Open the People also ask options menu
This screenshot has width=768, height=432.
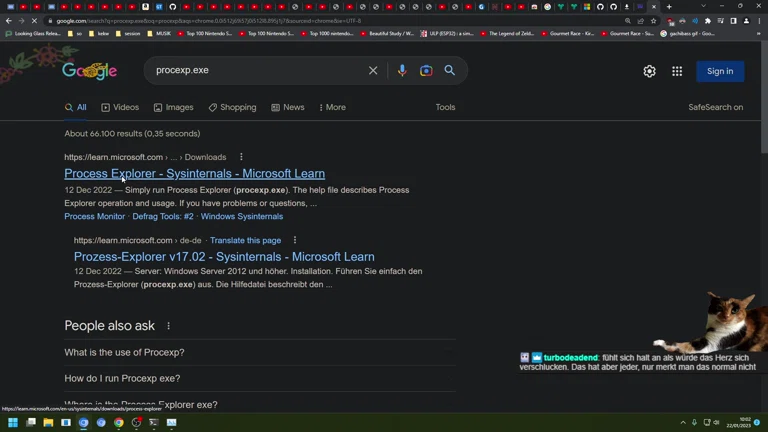point(168,326)
